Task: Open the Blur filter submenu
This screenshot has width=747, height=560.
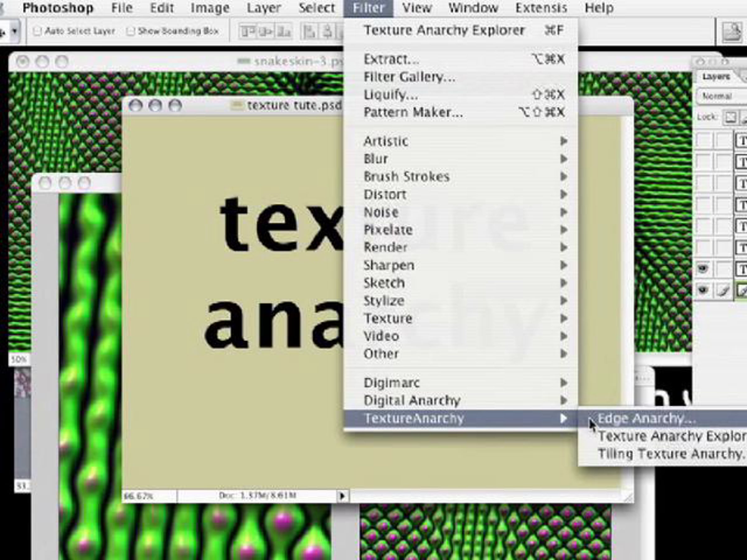Action: pyautogui.click(x=376, y=159)
